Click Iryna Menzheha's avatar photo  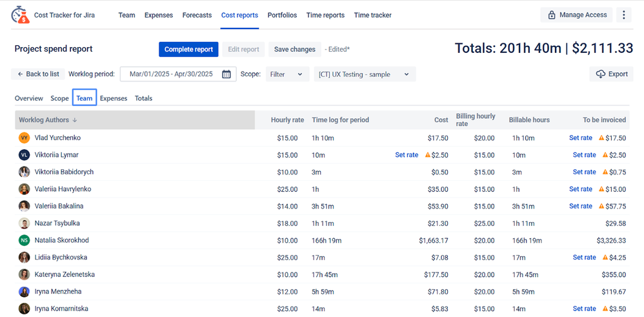click(25, 292)
